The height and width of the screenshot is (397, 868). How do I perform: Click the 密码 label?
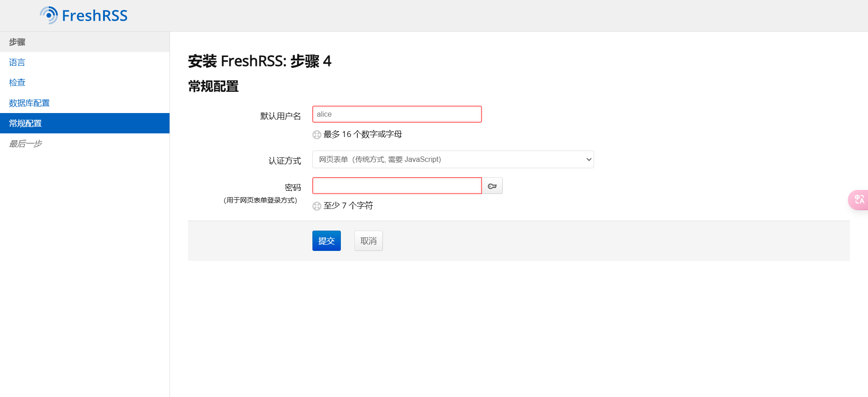(293, 187)
